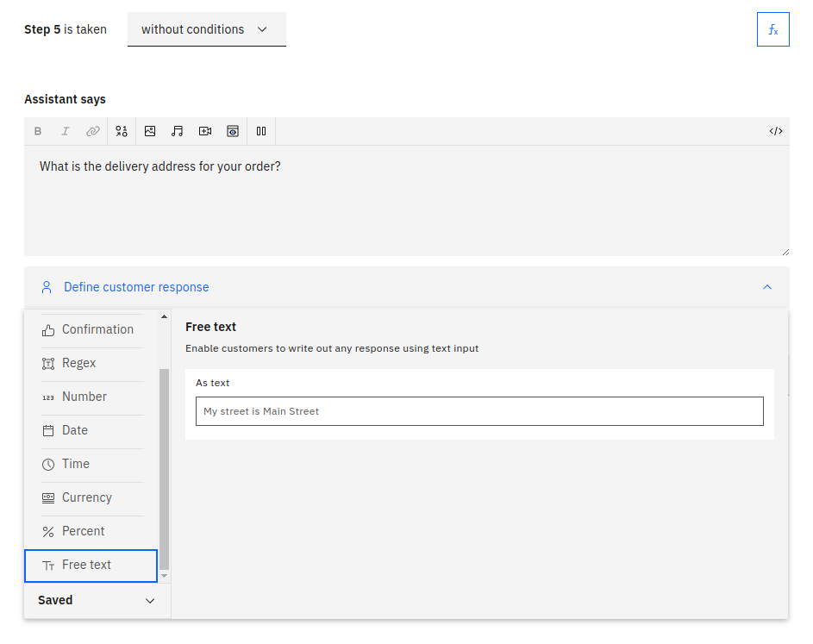Click the iframe preview icon
The height and width of the screenshot is (644, 813).
point(233,131)
